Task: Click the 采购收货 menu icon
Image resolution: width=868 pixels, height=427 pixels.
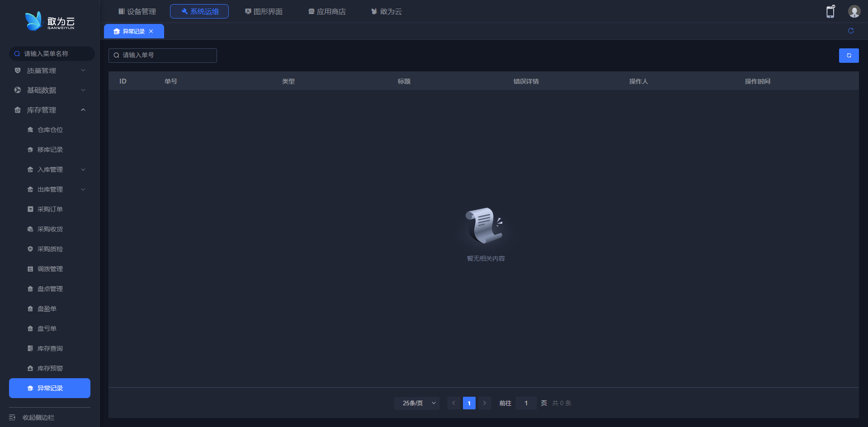Action: point(30,229)
